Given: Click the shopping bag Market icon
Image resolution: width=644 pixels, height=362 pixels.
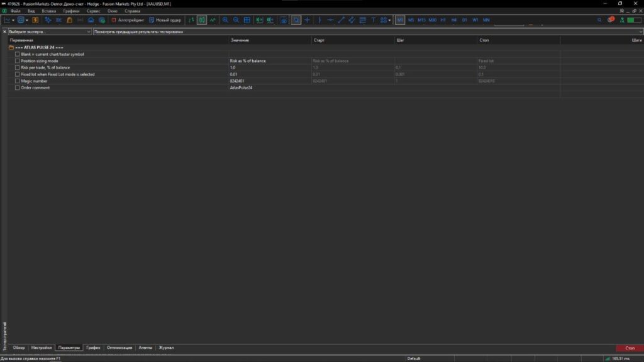Looking at the screenshot, I should pos(69,19).
